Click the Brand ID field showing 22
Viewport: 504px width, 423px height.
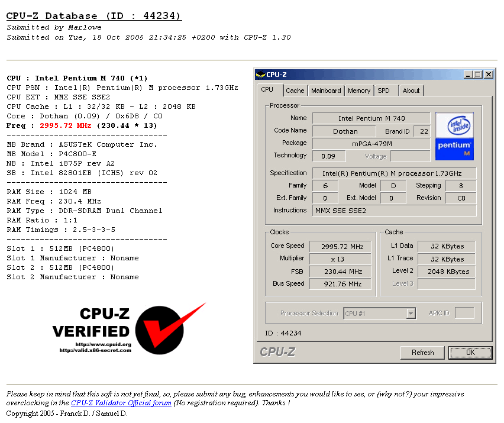point(422,131)
